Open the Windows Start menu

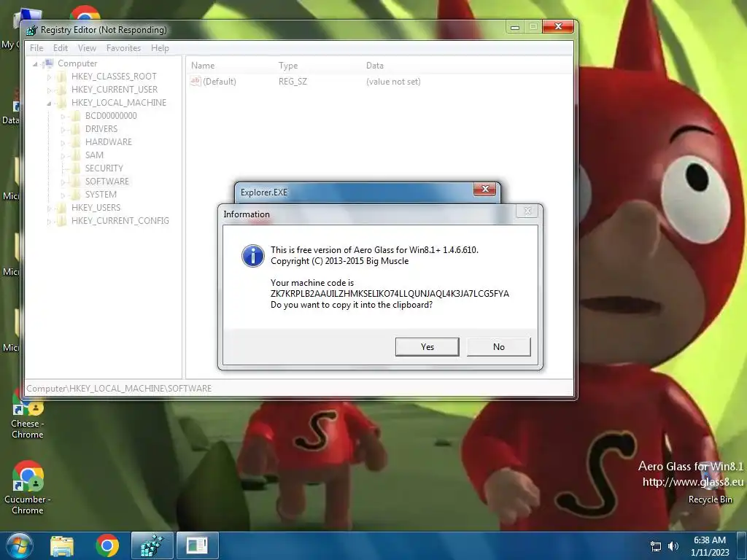(x=20, y=545)
